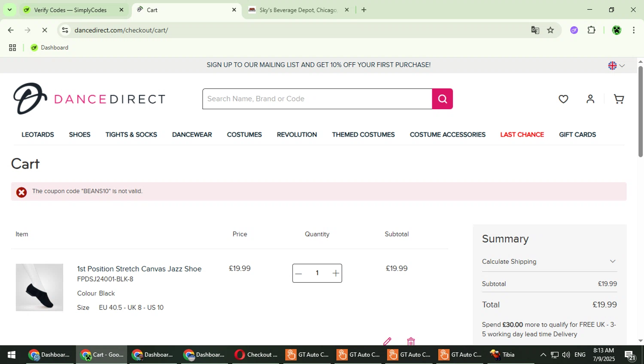
Task: Open the SHOES menu
Action: click(80, 135)
